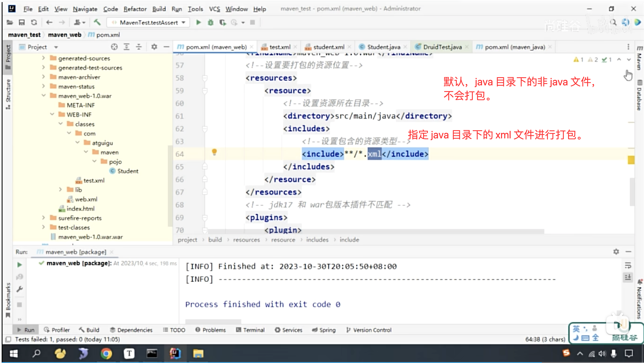Click the intention lightbulb on line 64
644x363 pixels.
214,152
